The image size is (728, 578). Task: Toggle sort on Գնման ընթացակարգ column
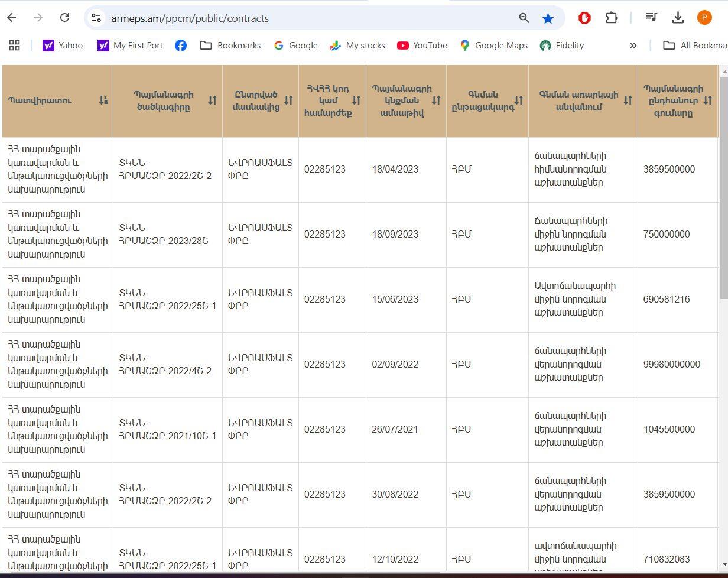[x=519, y=100]
